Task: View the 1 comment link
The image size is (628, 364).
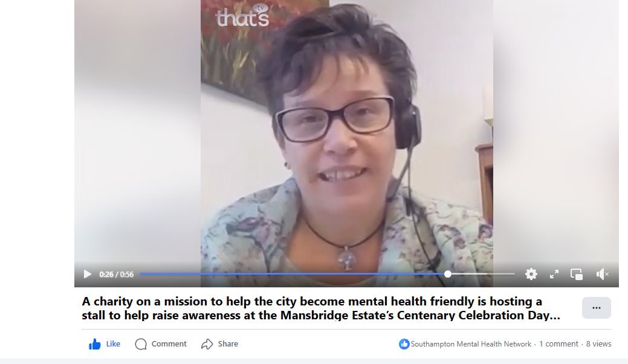Action: pyautogui.click(x=558, y=344)
